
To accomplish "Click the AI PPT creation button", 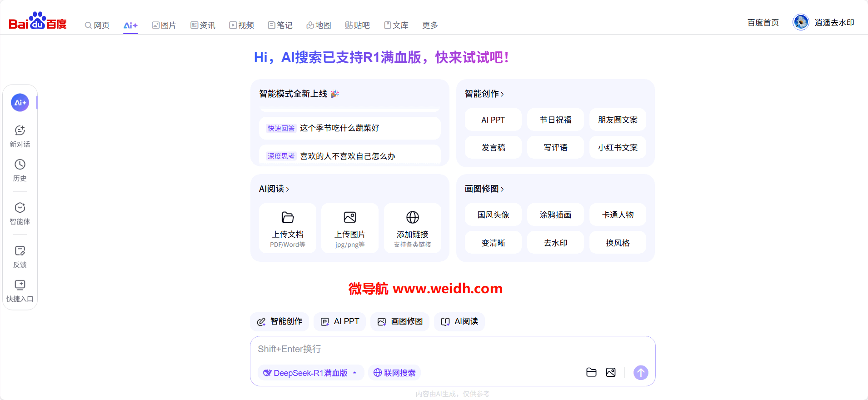I will (x=493, y=120).
